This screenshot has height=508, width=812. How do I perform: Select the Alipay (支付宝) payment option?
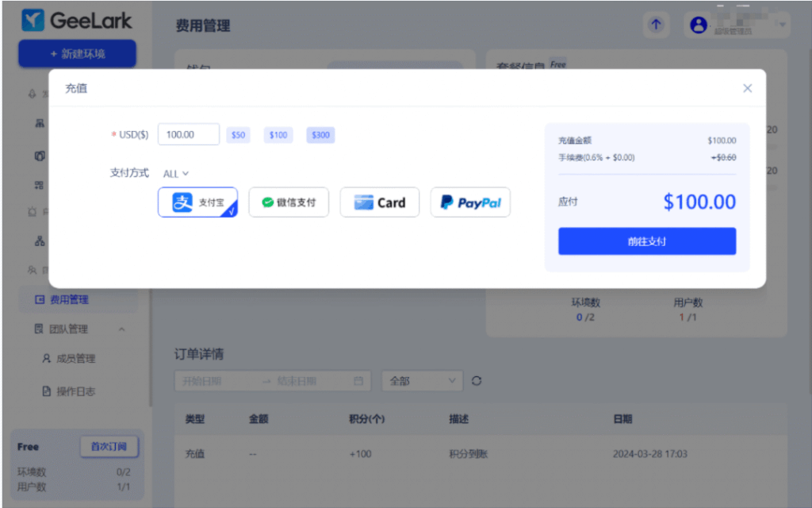pyautogui.click(x=197, y=202)
